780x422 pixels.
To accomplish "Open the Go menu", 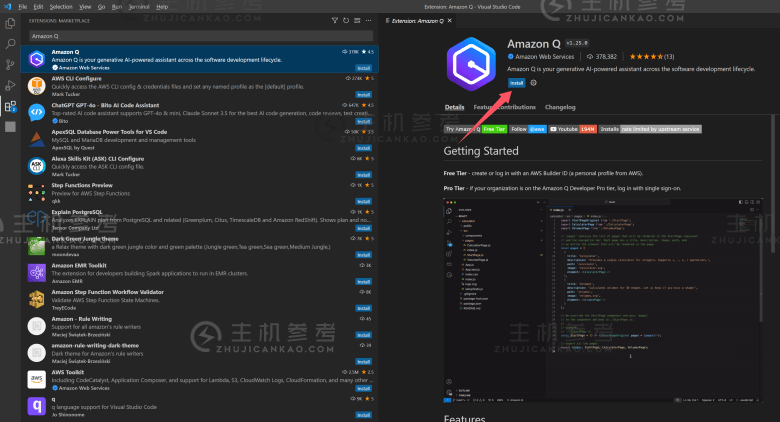I will click(x=101, y=6).
